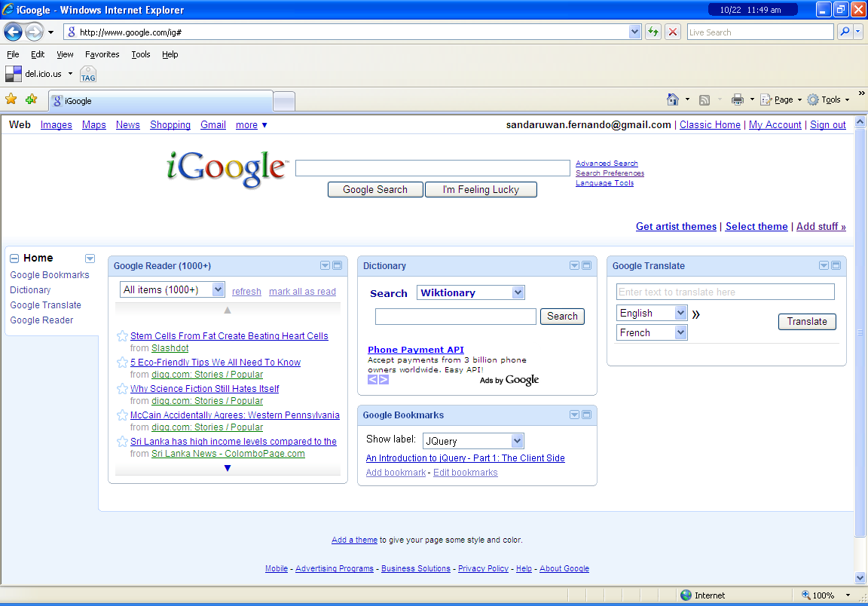Viewport: 868px width, 606px height.
Task: Show next ad with right arrow
Action: coord(384,379)
